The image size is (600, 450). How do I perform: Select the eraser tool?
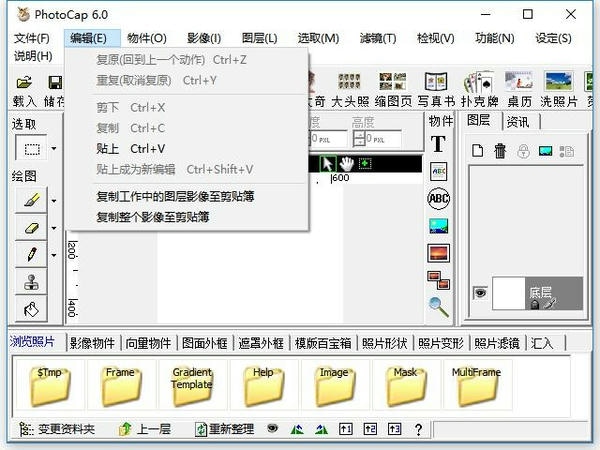pos(32,228)
